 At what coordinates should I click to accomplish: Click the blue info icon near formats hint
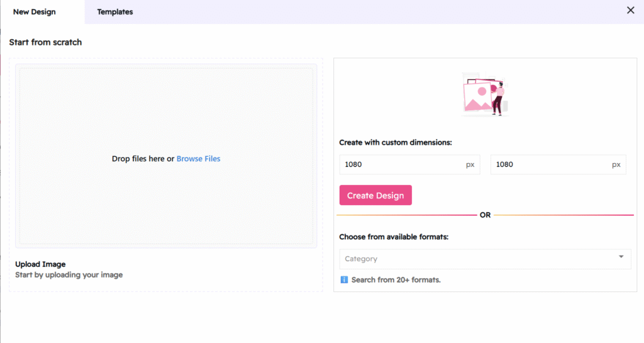pos(343,279)
